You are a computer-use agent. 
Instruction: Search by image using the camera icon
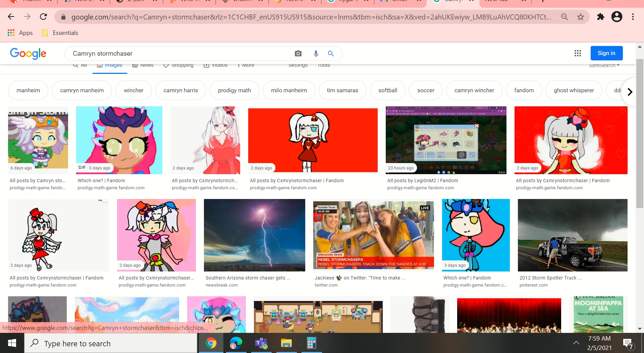tap(298, 53)
